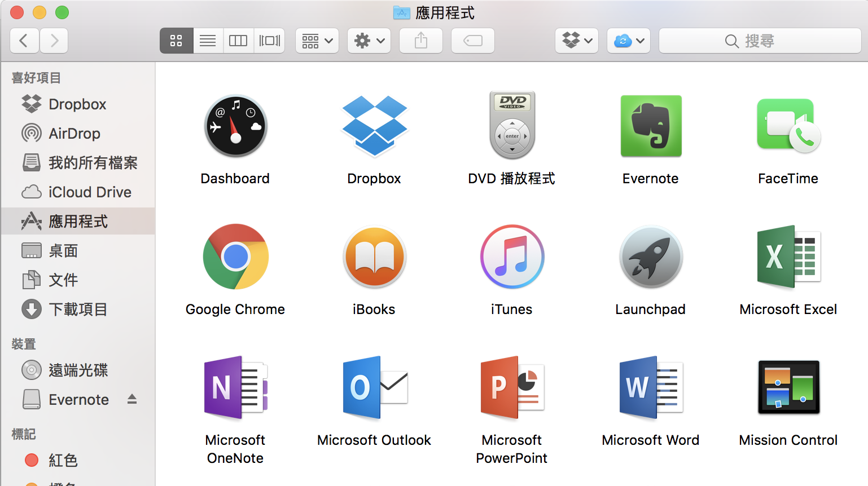The width and height of the screenshot is (868, 486).
Task: Click the Microsoft OneNote name label
Action: click(x=235, y=449)
